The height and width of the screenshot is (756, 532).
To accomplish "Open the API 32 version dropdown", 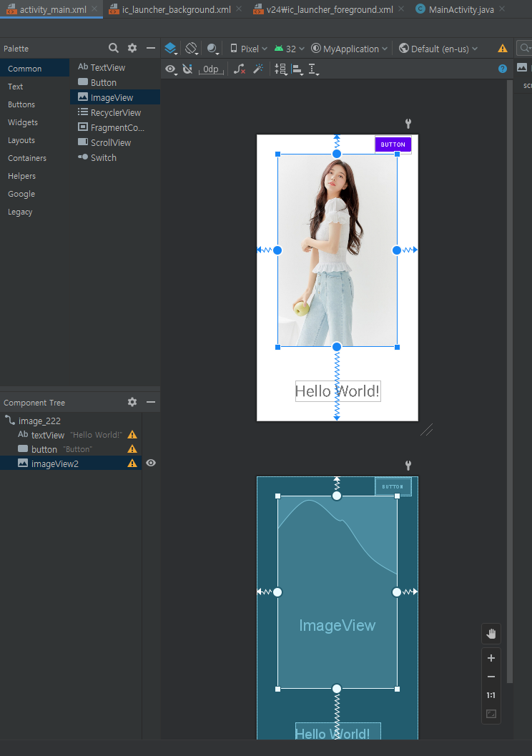I will (290, 49).
